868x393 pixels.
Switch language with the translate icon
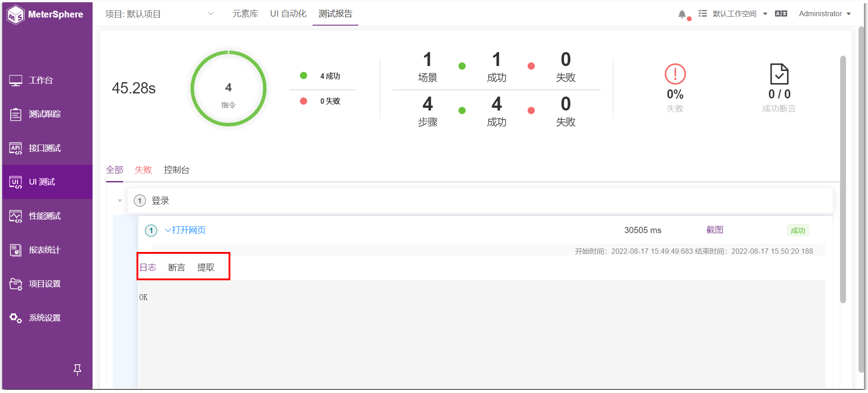click(781, 13)
